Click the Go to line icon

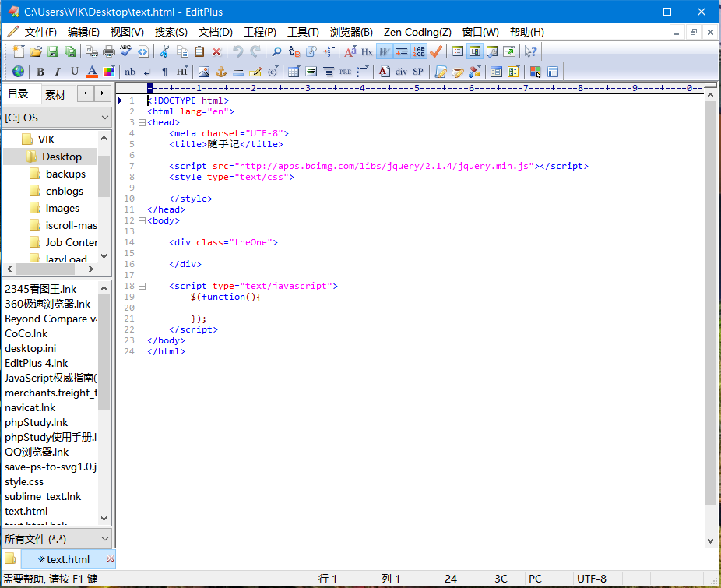329,51
